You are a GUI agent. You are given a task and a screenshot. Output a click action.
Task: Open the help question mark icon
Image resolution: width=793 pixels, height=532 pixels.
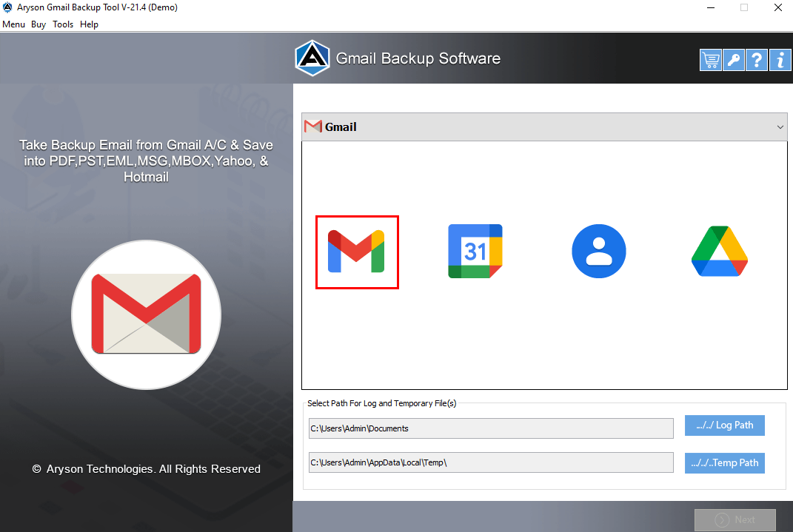tap(757, 60)
